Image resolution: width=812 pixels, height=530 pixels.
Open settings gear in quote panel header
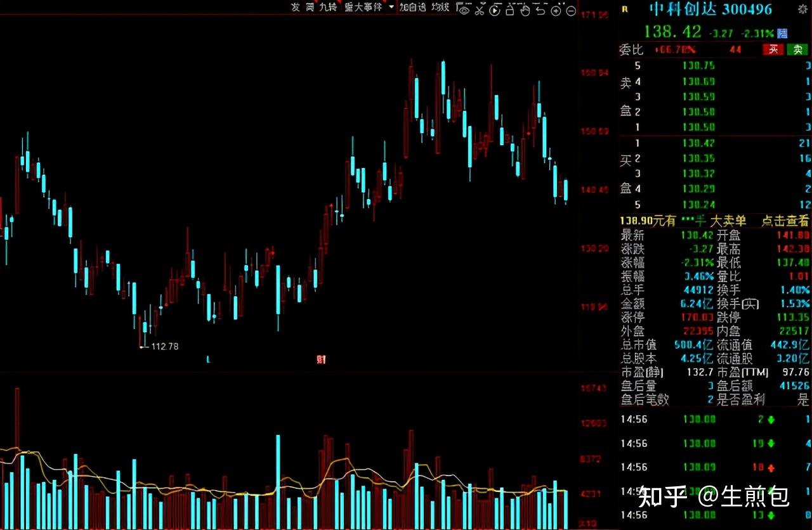pyautogui.click(x=802, y=9)
